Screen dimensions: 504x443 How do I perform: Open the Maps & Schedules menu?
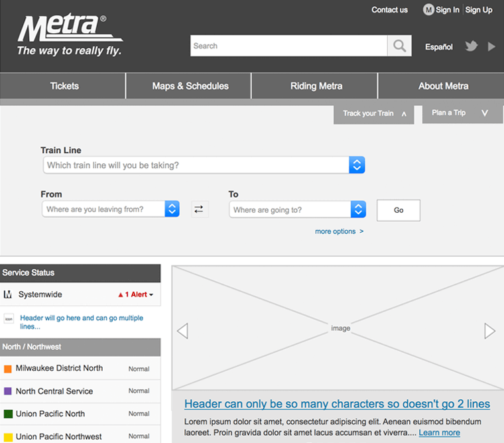point(189,86)
